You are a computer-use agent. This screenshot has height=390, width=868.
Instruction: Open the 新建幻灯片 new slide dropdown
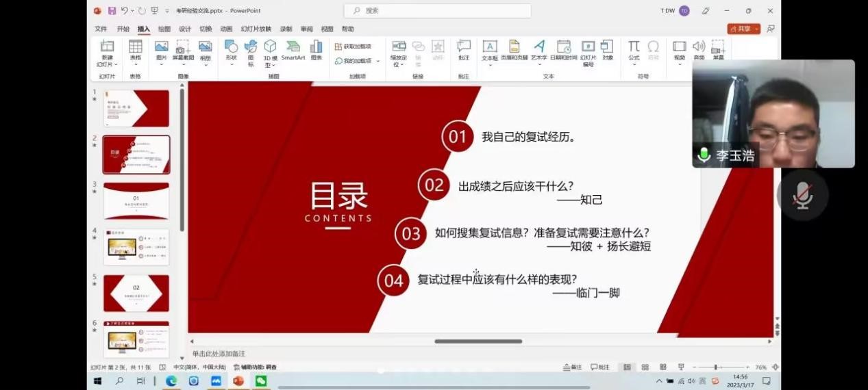click(107, 64)
